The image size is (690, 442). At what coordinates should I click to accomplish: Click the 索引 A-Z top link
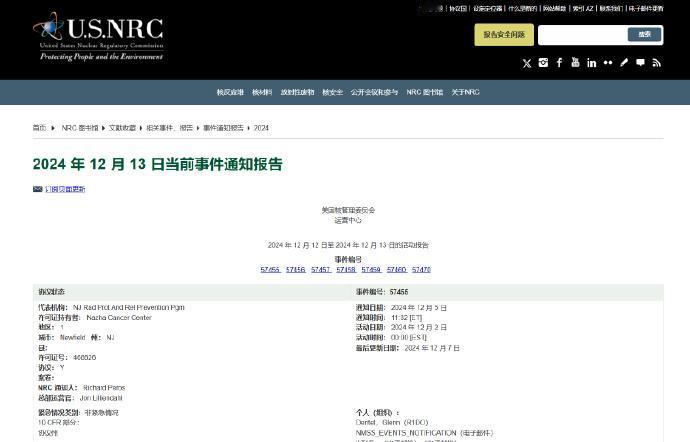point(583,8)
